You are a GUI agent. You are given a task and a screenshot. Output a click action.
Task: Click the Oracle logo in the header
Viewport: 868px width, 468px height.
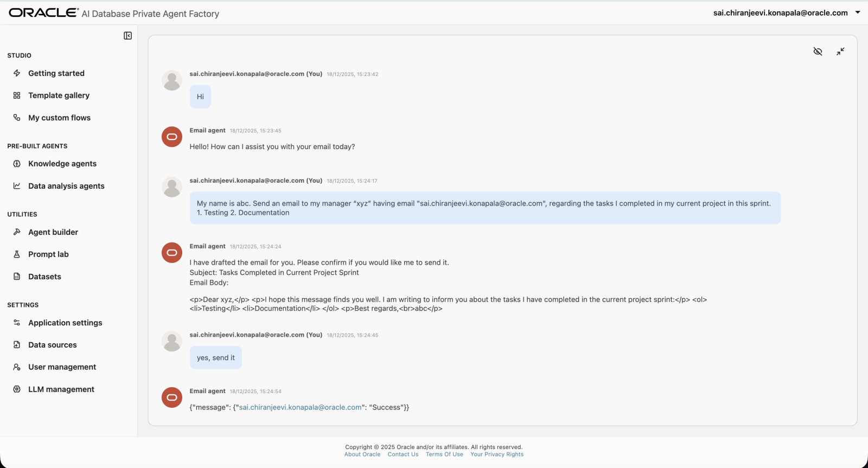point(43,13)
